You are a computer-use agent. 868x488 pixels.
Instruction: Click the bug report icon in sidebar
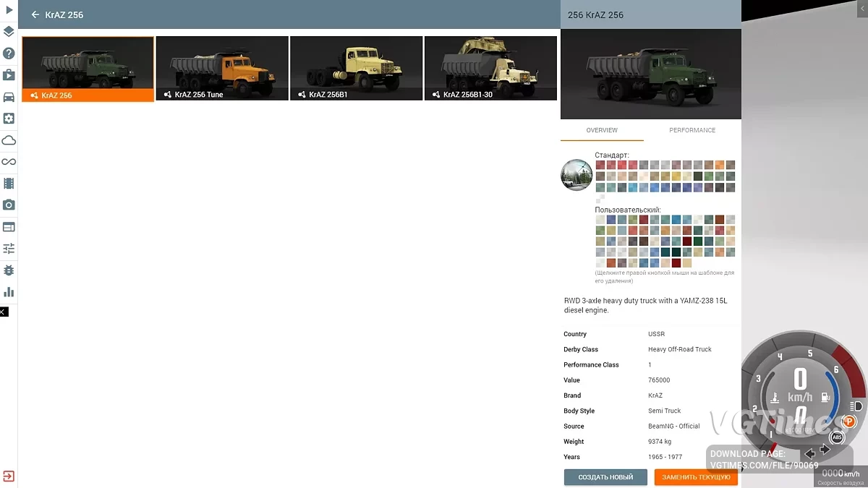9,270
